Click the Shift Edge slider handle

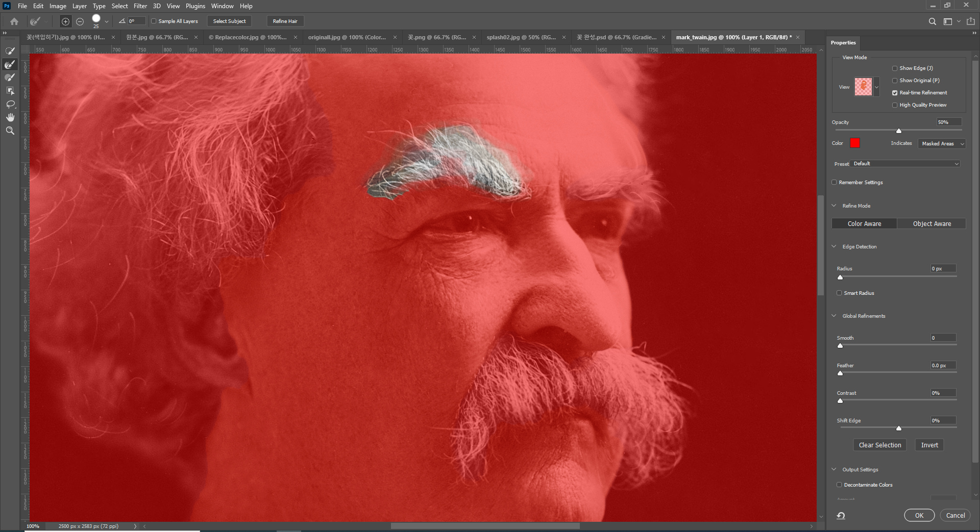point(899,428)
